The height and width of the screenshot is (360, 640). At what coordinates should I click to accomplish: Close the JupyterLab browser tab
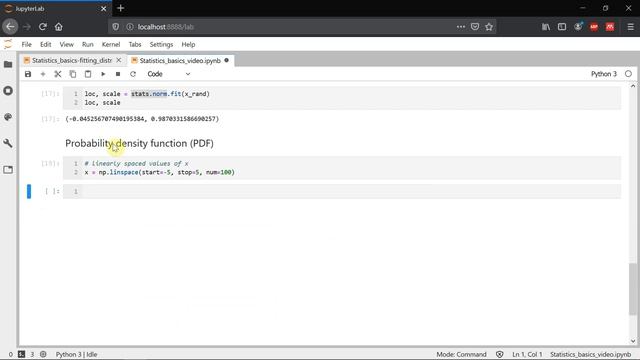pos(103,9)
